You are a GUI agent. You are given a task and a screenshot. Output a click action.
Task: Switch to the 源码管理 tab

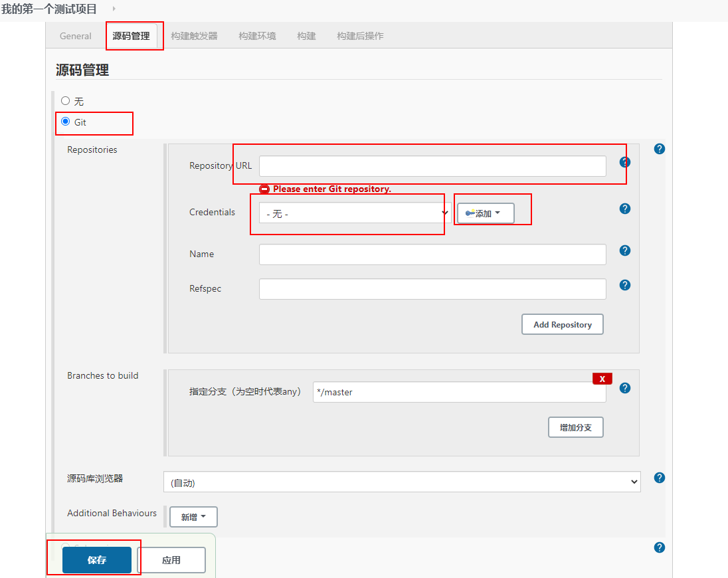click(x=131, y=36)
